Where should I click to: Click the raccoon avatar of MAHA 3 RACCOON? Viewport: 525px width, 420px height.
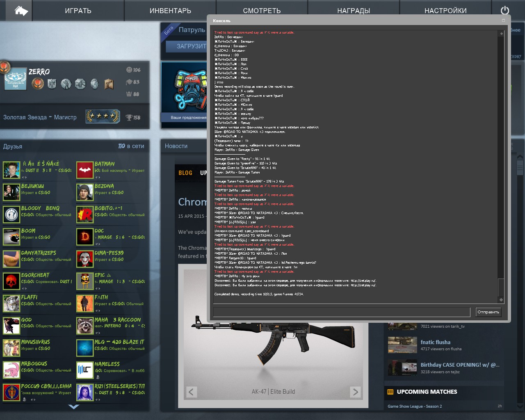(85, 326)
